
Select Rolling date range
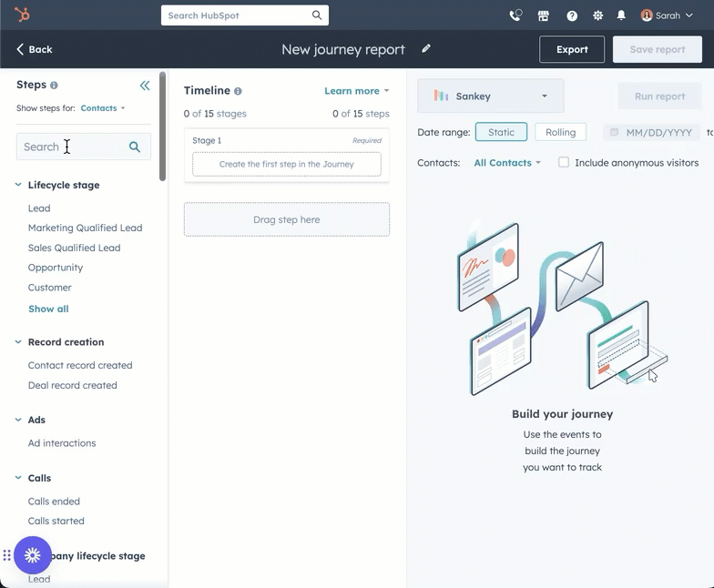(560, 132)
